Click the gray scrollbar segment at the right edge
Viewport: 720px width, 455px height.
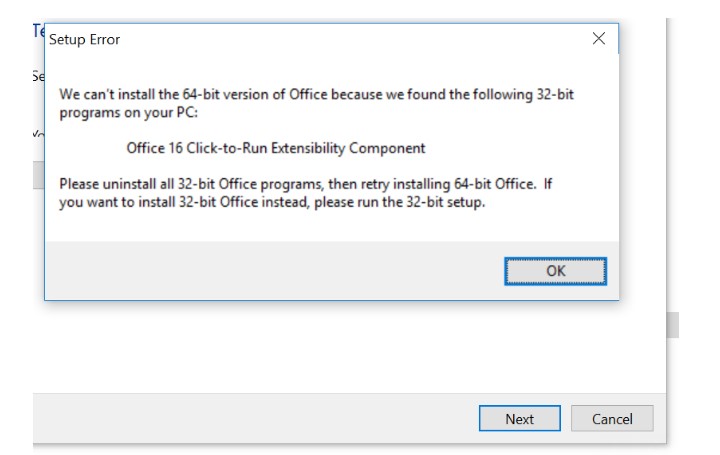(673, 325)
